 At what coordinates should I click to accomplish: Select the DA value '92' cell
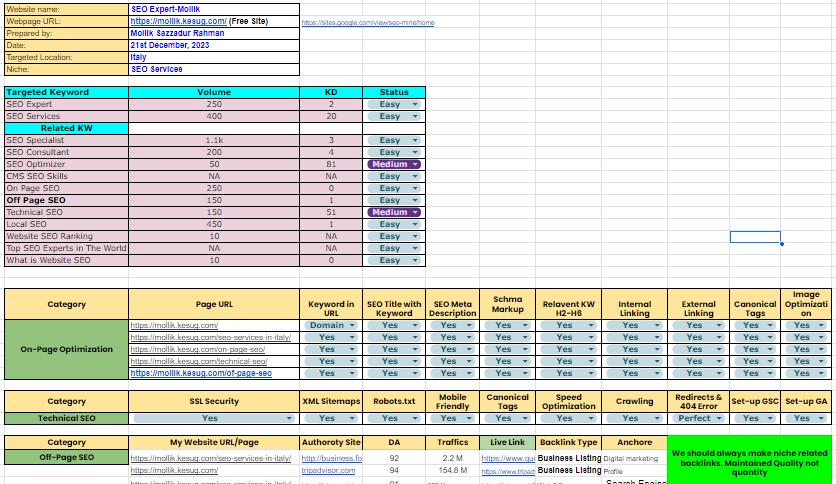(394, 458)
